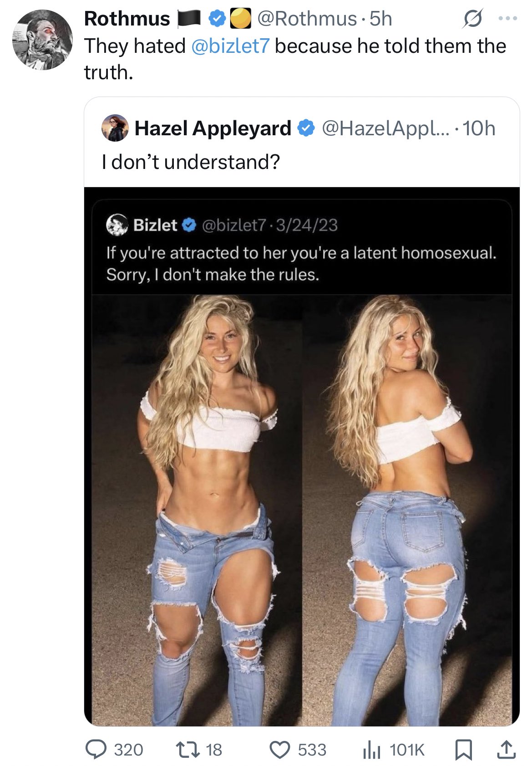Viewport: 532px width, 766px height.
Task: Tap the repost icon with 18 reposts
Action: (188, 750)
